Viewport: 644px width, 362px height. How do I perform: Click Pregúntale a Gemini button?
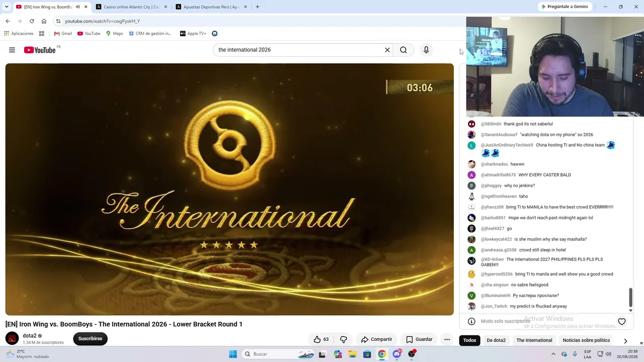(x=565, y=7)
